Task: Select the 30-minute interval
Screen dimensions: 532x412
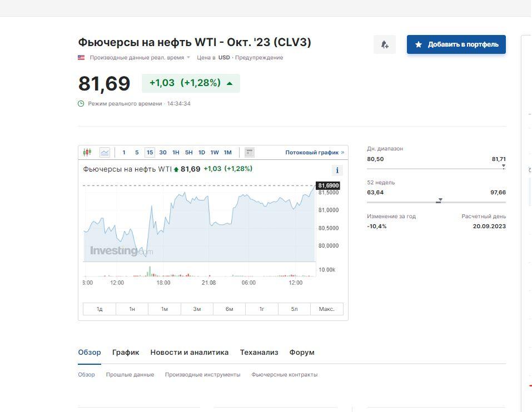Action: click(x=163, y=153)
